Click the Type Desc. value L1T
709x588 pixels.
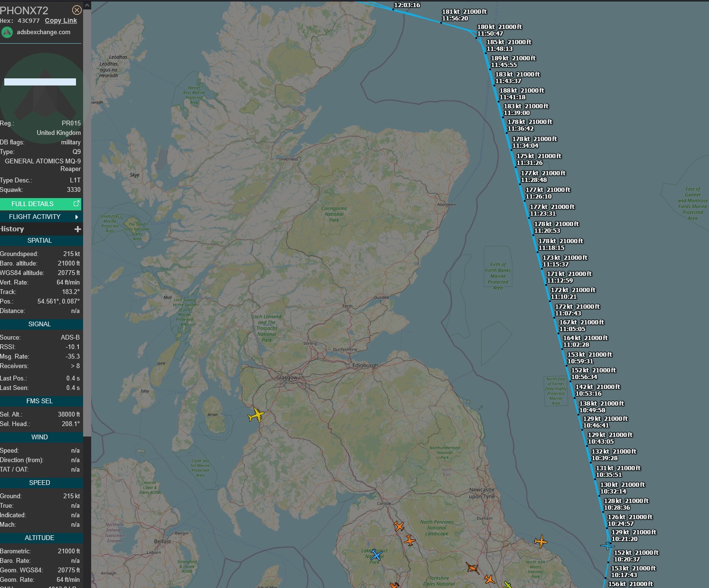pos(75,180)
